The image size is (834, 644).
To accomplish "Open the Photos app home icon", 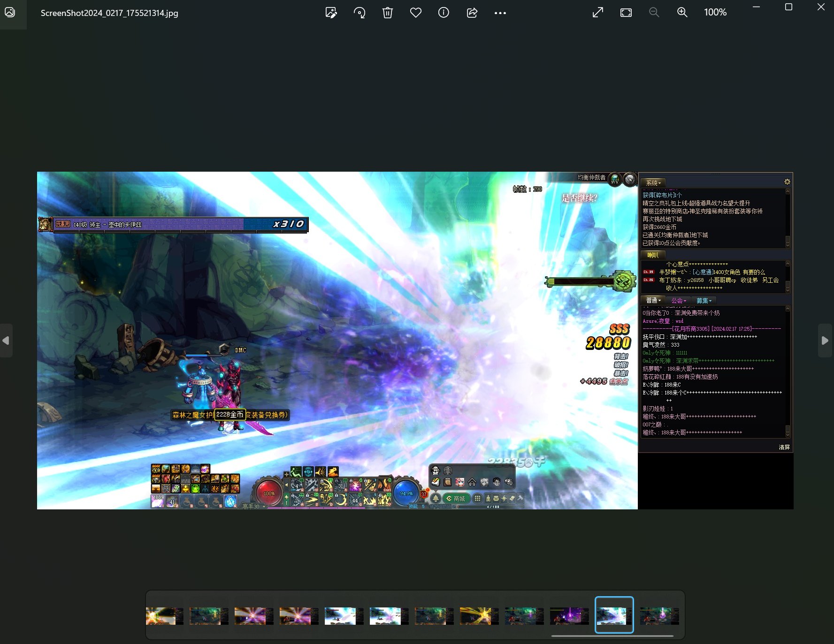I will (x=10, y=13).
